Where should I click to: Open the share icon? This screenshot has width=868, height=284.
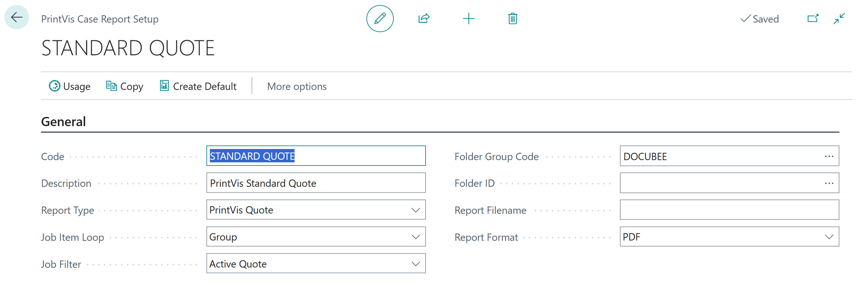point(424,18)
